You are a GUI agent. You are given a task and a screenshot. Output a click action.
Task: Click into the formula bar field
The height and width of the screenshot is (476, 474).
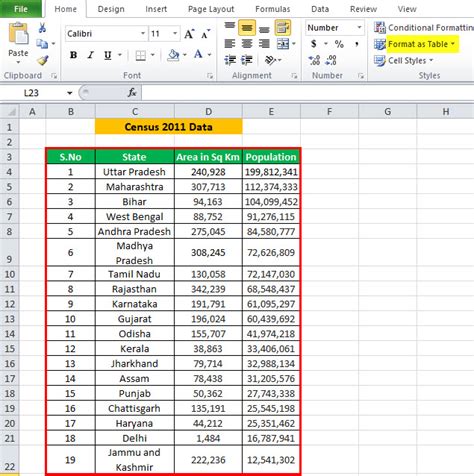coord(308,93)
